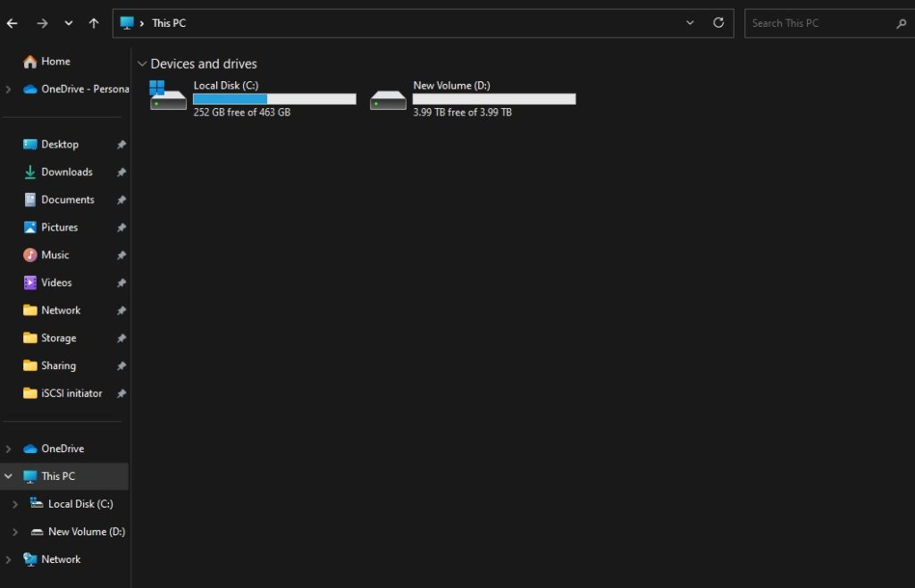Click the pin icon next to Downloads
Screen dimensions: 915x588
tap(121, 172)
